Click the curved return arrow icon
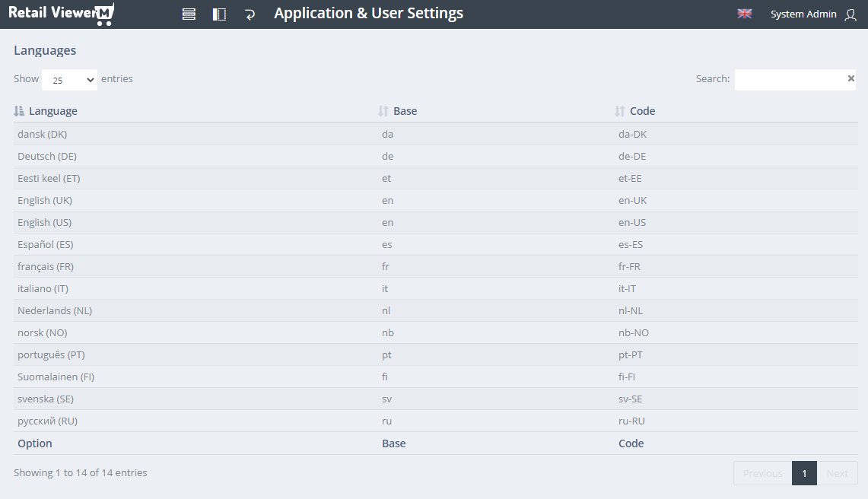868x499 pixels. click(x=250, y=14)
